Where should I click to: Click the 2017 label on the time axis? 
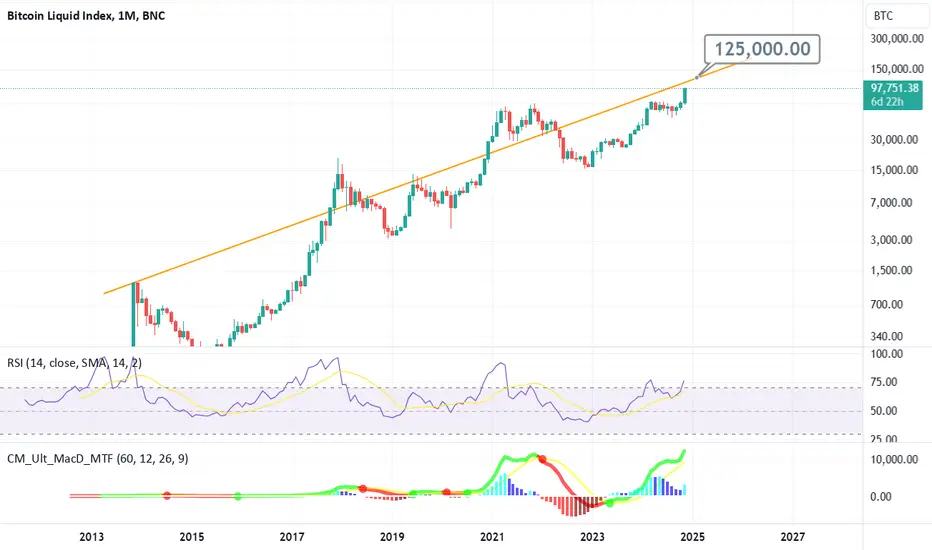pyautogui.click(x=292, y=537)
